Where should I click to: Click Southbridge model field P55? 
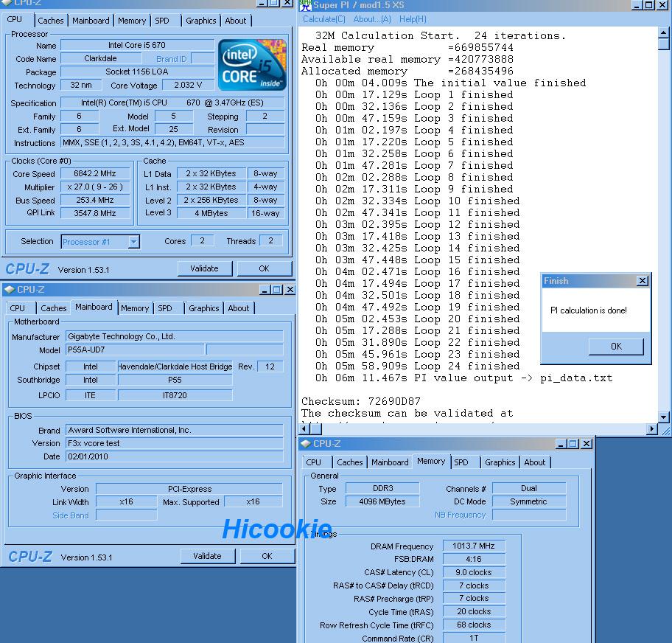click(x=175, y=380)
